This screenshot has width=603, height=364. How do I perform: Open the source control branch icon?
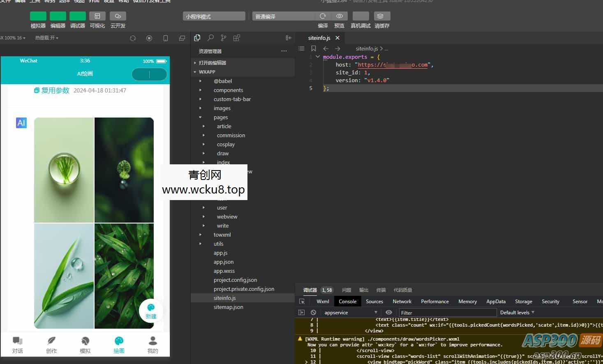click(x=223, y=38)
